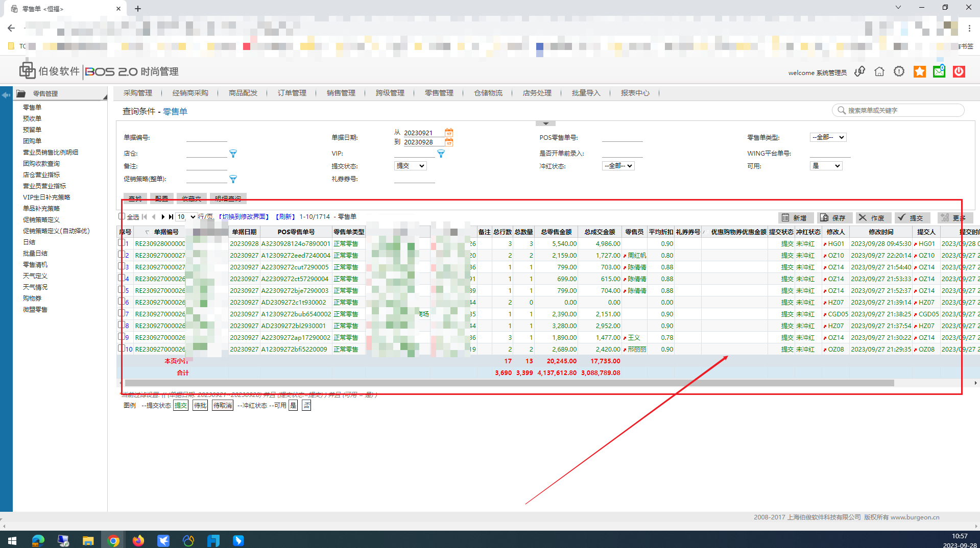Open the 仓储物流 menu
980x548 pixels.
(488, 93)
